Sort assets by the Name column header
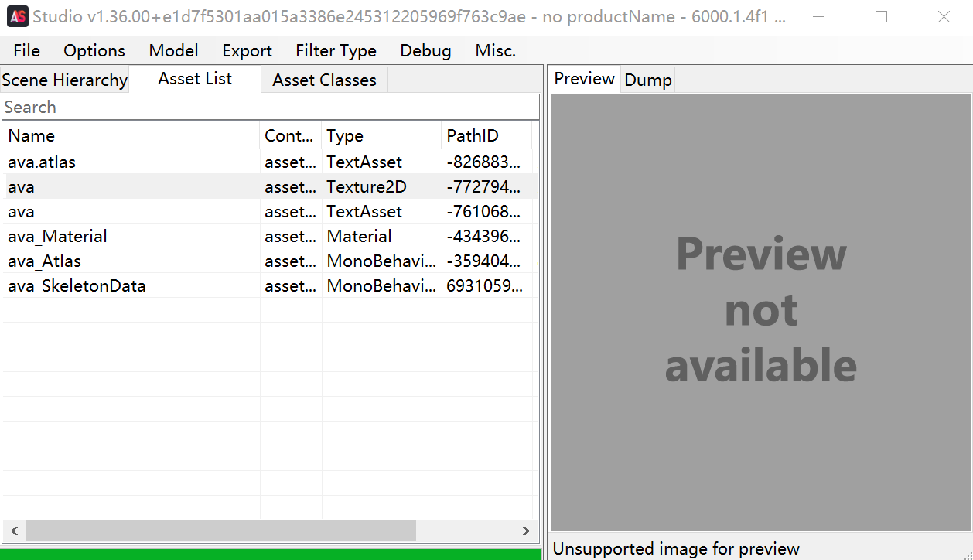This screenshot has width=973, height=560. 131,136
